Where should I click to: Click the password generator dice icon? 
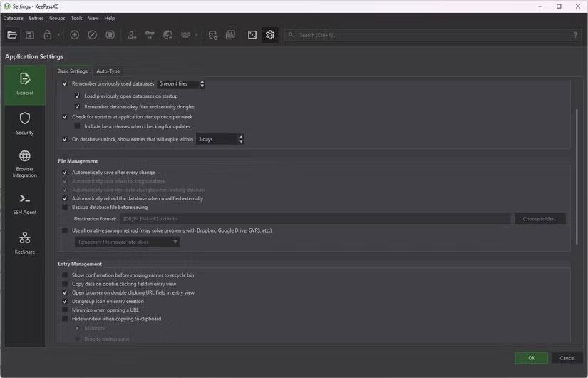coord(252,35)
